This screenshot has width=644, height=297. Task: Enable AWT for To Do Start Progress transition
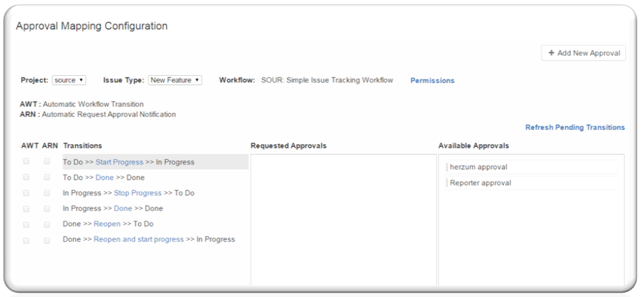[25, 162]
